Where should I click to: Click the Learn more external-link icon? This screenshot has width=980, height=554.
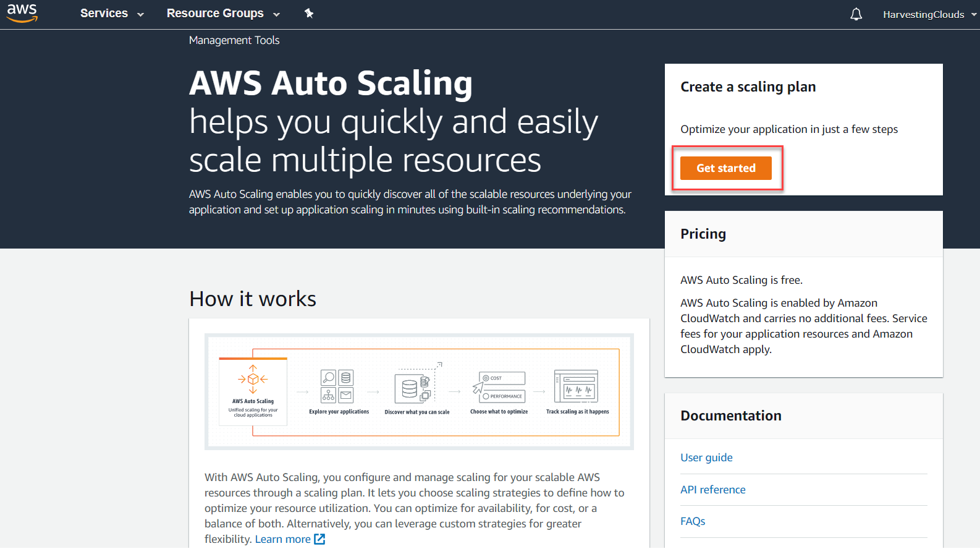coord(319,539)
